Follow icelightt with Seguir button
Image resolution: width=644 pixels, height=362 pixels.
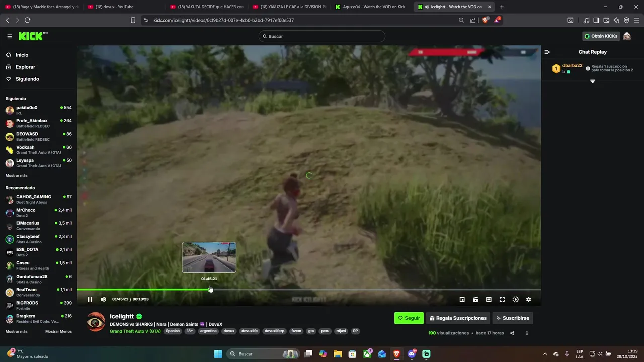(x=409, y=318)
